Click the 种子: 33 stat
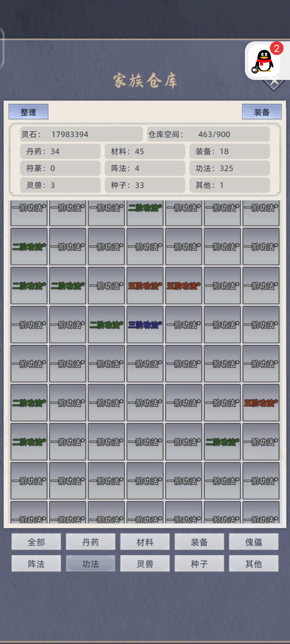The height and width of the screenshot is (644, 290). 145,185
